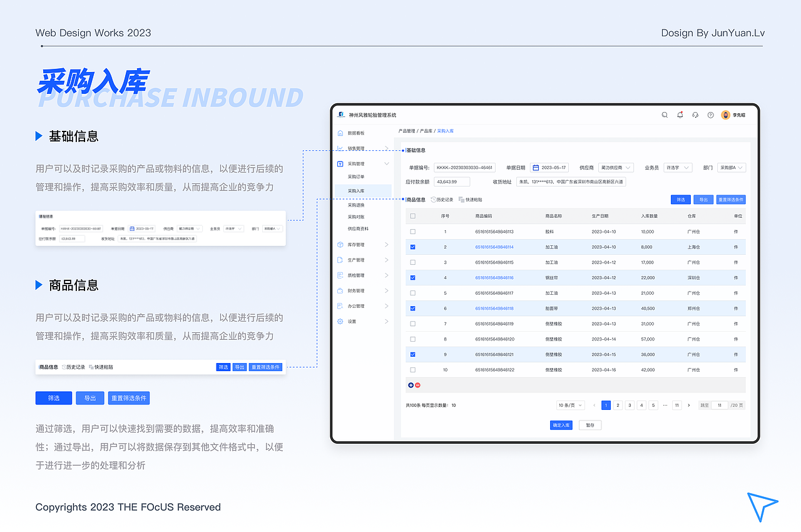801x532 pixels.
Task: Uncheck row 2 checkbox for 上海仓
Action: coord(412,247)
